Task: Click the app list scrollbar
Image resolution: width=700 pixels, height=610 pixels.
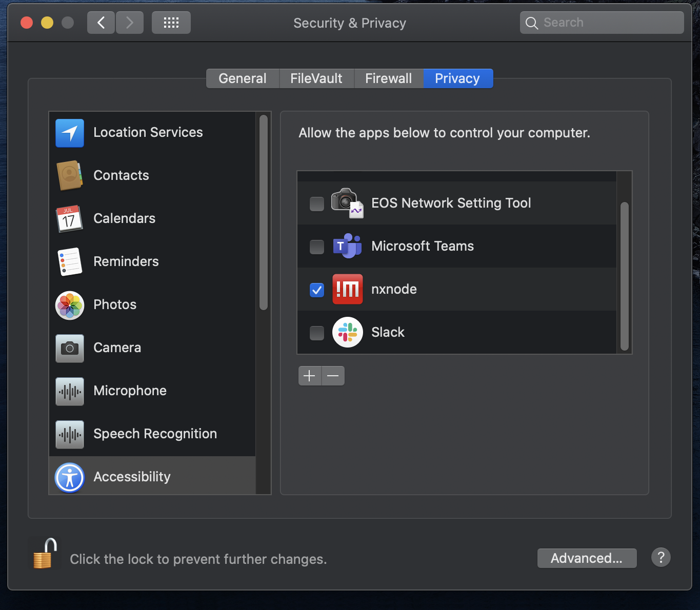Action: [624, 276]
